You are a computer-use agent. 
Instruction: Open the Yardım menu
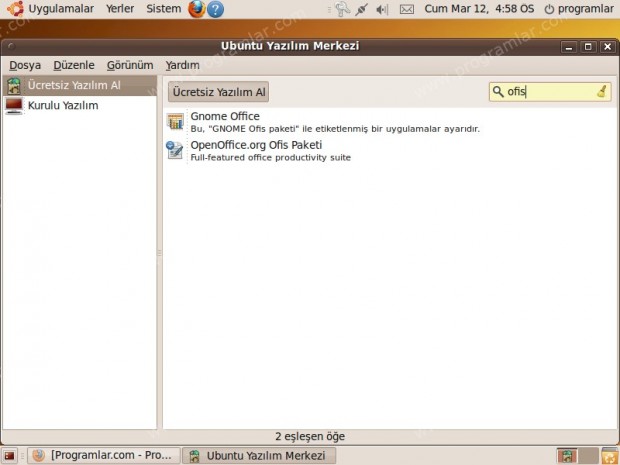pyautogui.click(x=182, y=65)
